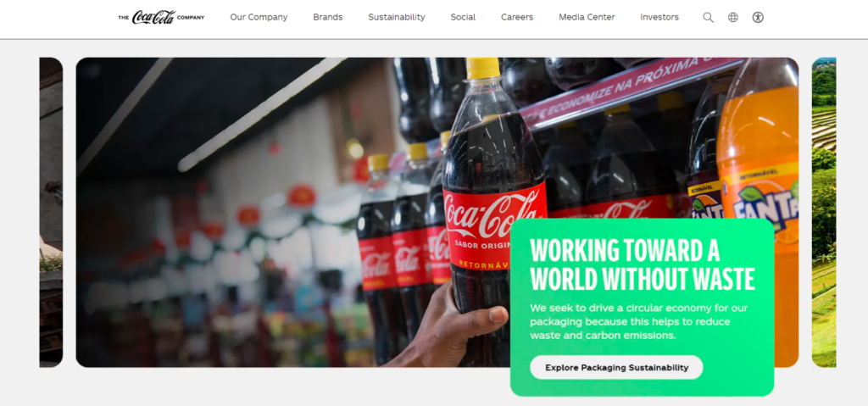Show the next green landscape slide
The height and width of the screenshot is (406, 868).
(x=824, y=212)
